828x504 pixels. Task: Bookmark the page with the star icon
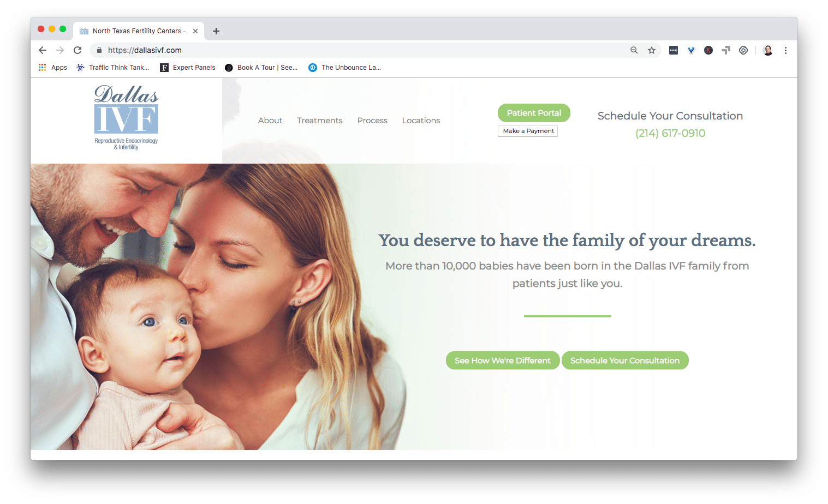click(x=652, y=50)
